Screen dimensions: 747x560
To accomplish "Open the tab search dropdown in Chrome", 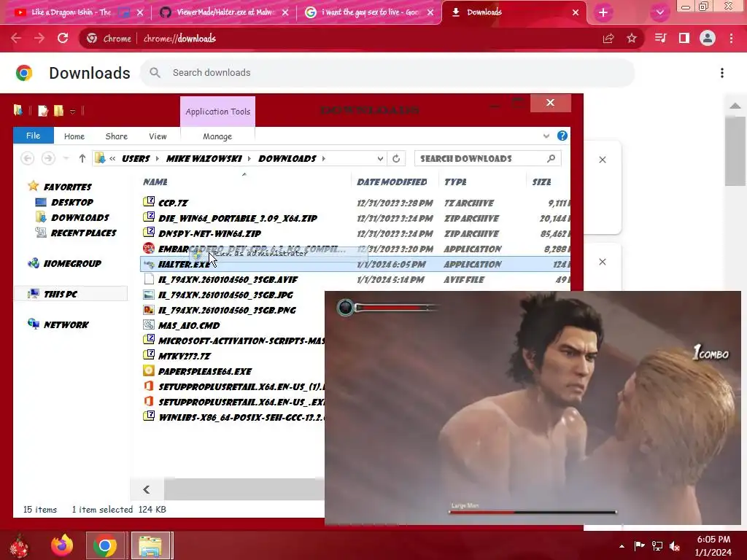I will (659, 12).
